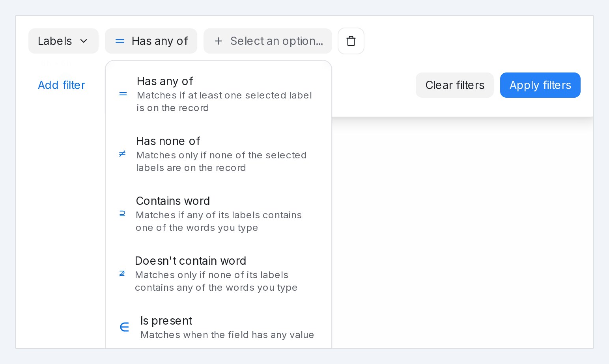The width and height of the screenshot is (609, 364).
Task: Click the 'Matches if at least one selected label' description
Action: pos(224,95)
